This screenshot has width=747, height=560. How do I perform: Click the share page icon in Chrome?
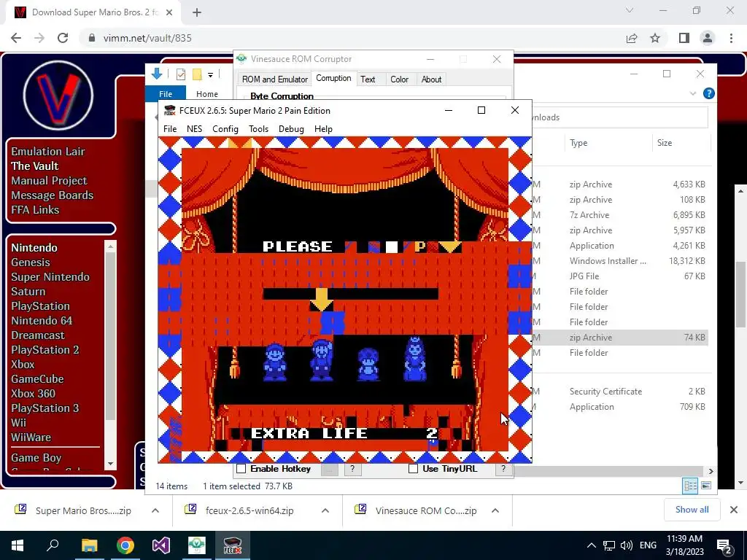[x=632, y=38]
